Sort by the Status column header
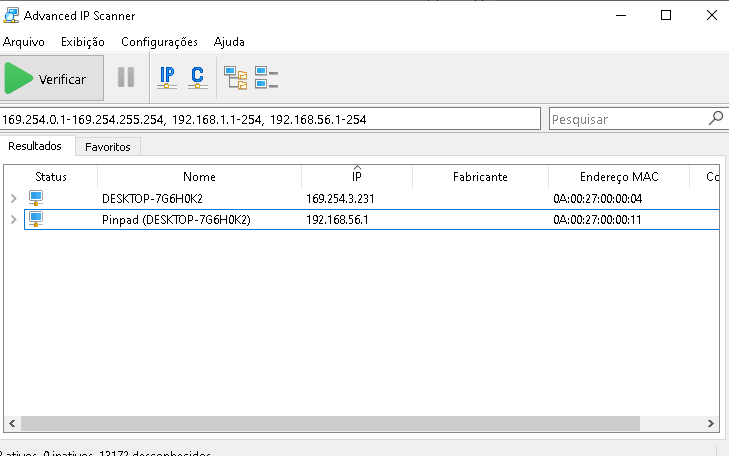 point(51,177)
